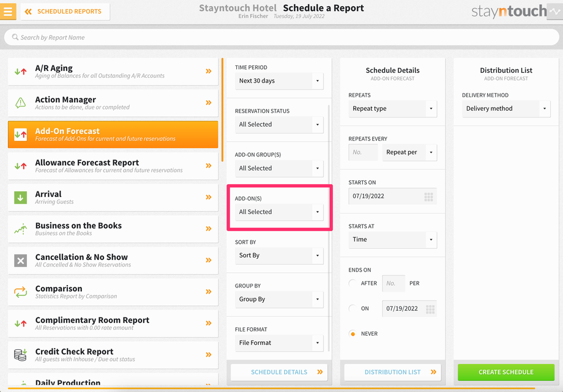Viewport: 563px width, 392px height.
Task: Open Complimentary Room Report
Action: (x=113, y=324)
